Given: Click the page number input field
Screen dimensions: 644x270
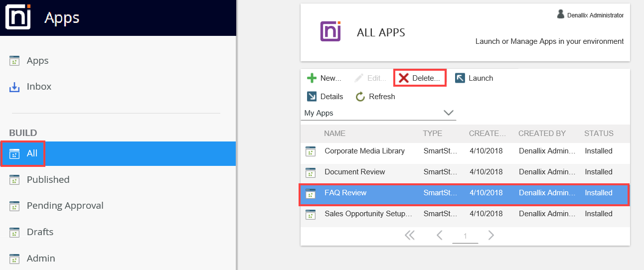Looking at the screenshot, I should pyautogui.click(x=465, y=236).
